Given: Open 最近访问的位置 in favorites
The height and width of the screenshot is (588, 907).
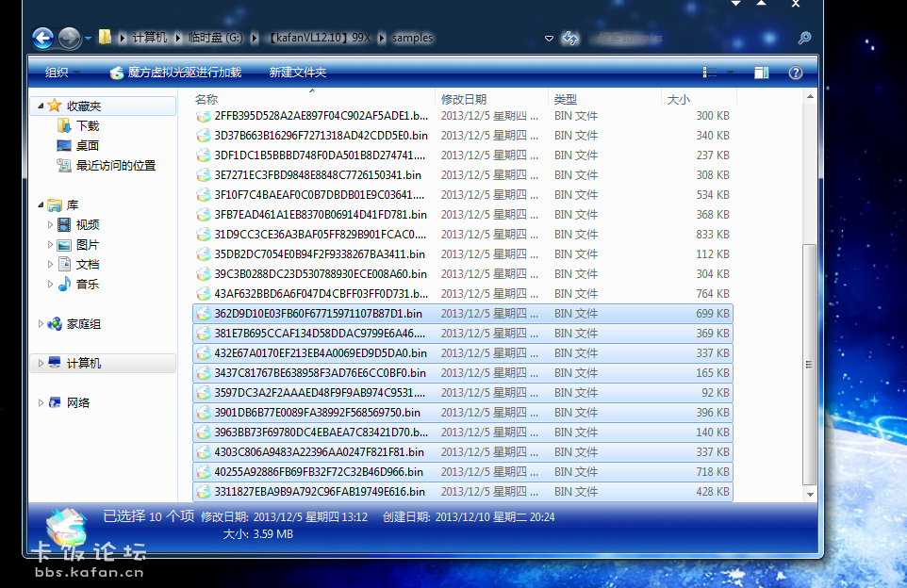Looking at the screenshot, I should click(x=115, y=165).
